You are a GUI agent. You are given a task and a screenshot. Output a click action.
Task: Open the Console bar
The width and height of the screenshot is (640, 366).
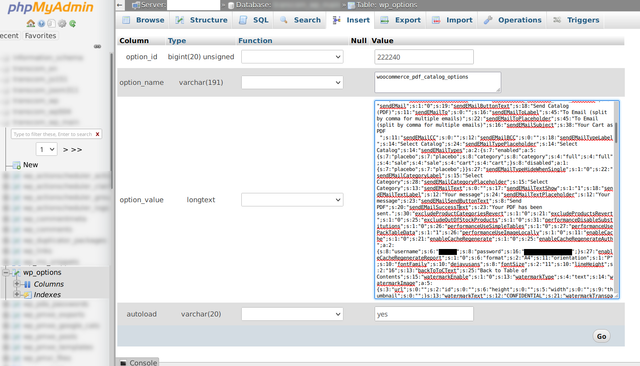(x=138, y=362)
